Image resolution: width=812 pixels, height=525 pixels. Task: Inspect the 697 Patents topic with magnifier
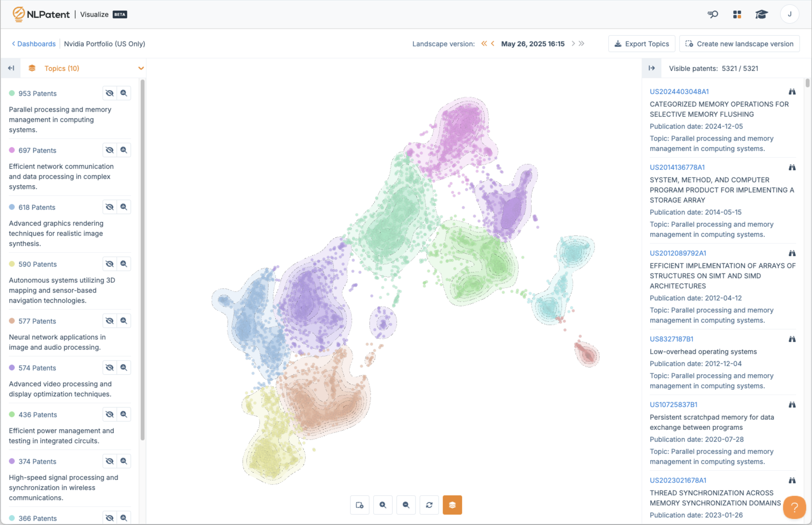124,150
